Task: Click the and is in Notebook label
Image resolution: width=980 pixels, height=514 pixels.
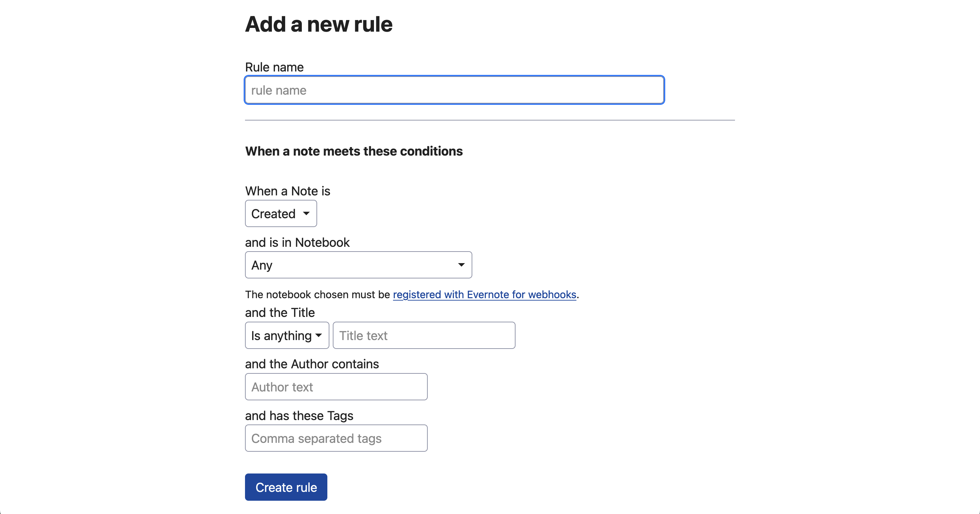Action: pos(297,242)
